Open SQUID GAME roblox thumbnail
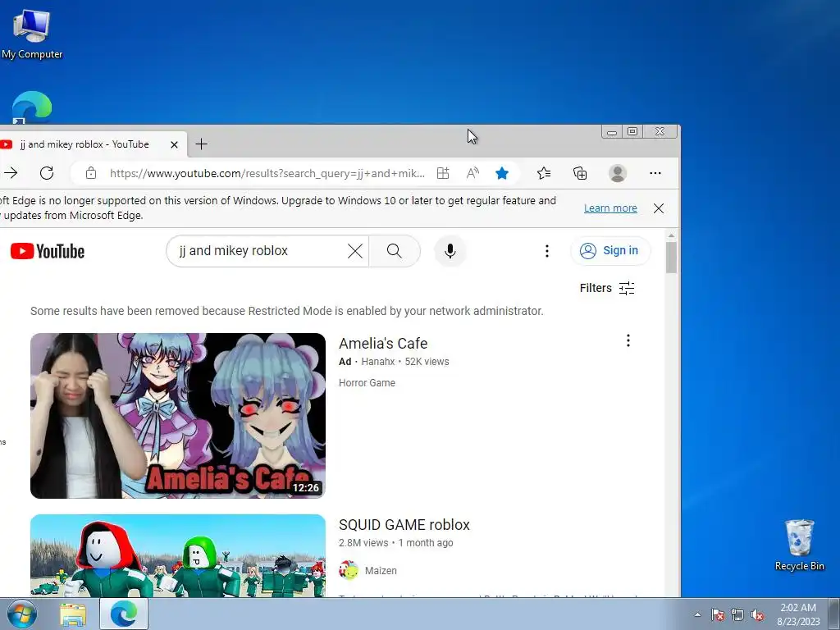This screenshot has width=840, height=630. [178, 556]
